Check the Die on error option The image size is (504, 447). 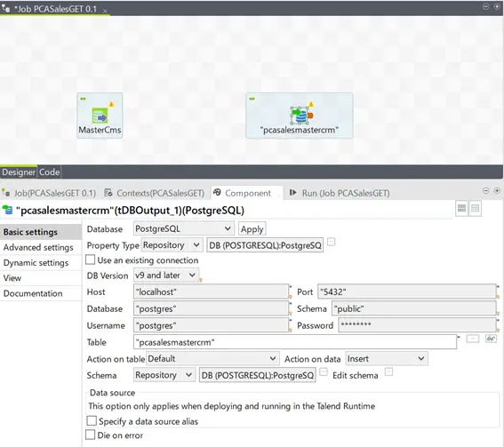point(91,435)
